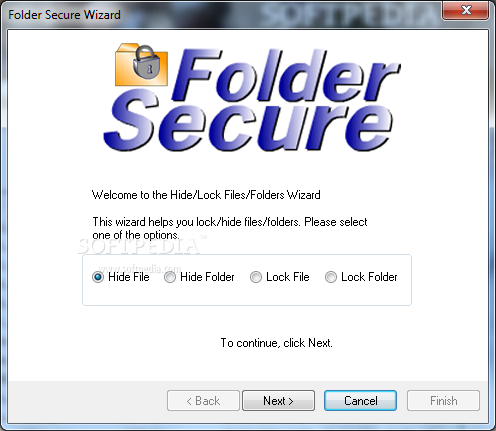
Task: Click the 'Welcome to the Hide/Lock' heading text
Action: pyautogui.click(x=206, y=195)
